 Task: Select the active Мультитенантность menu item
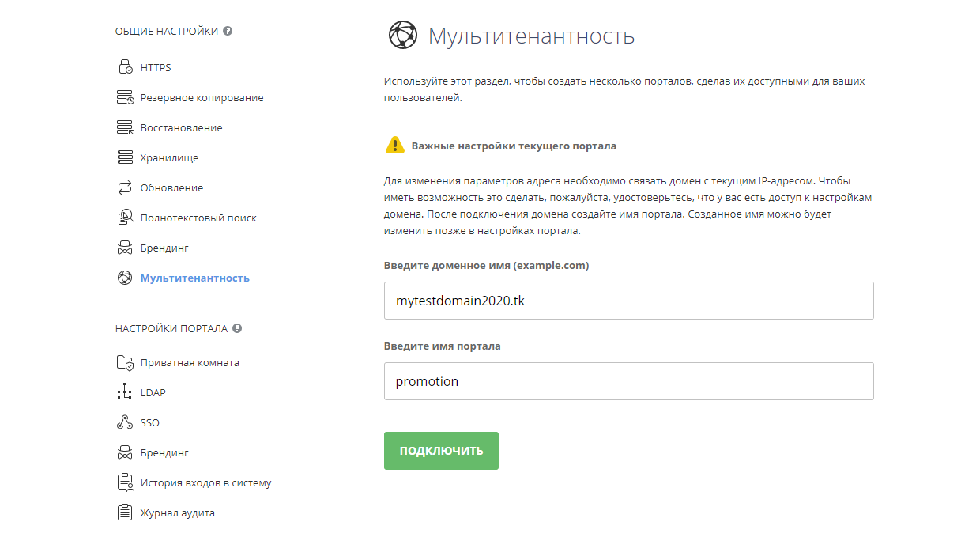pos(195,278)
